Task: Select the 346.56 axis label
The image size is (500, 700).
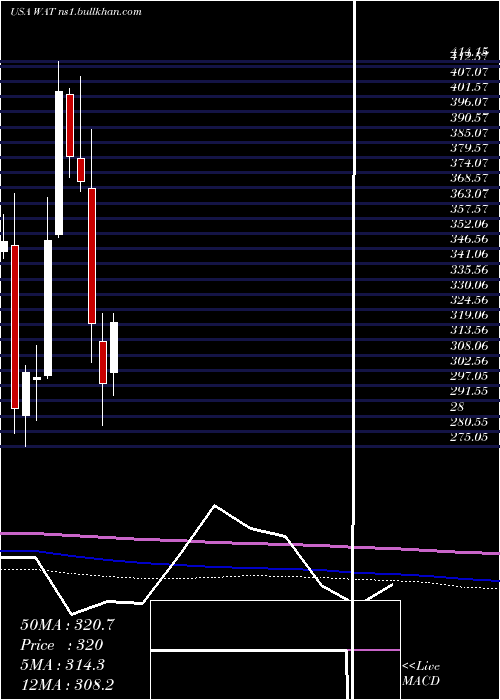Action: [x=469, y=239]
